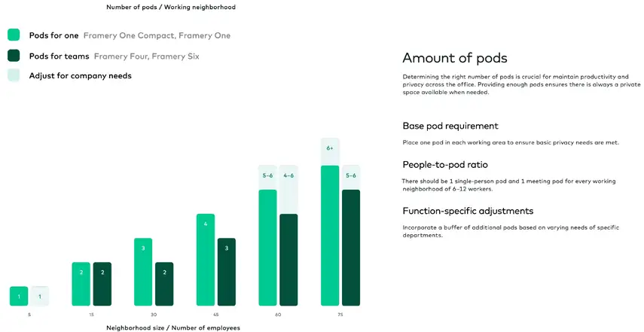Click the 'Function-specific adjustments' heading
644x332 pixels.
(x=468, y=211)
